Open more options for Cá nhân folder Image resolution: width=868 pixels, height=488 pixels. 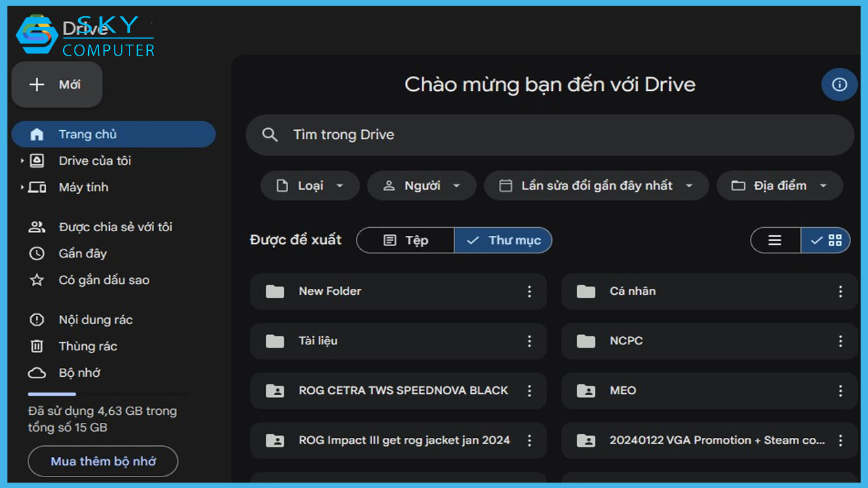coord(840,291)
